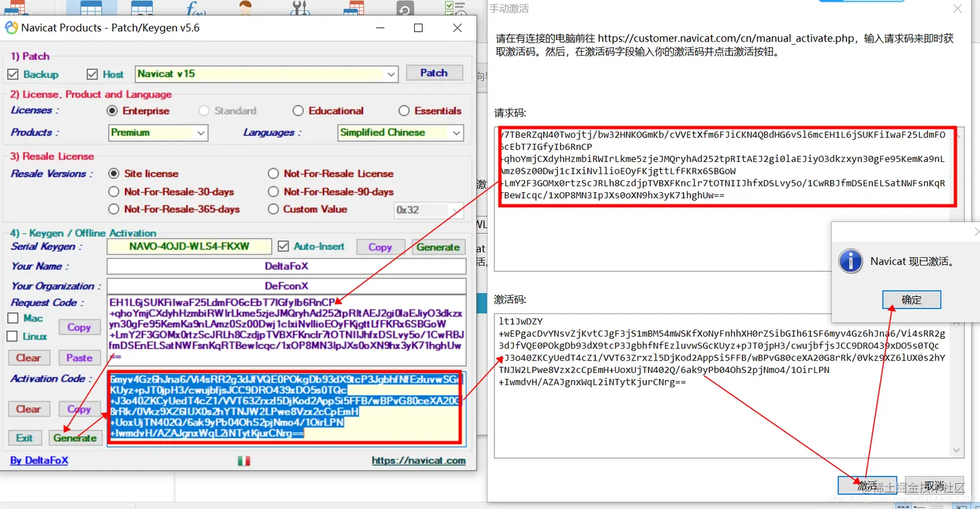This screenshot has width=980, height=509.
Task: Enable the Linux checkbox
Action: tap(13, 336)
